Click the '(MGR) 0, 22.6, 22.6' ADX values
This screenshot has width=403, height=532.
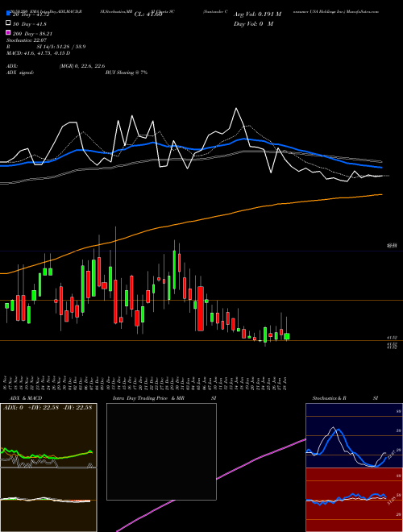coord(81,66)
